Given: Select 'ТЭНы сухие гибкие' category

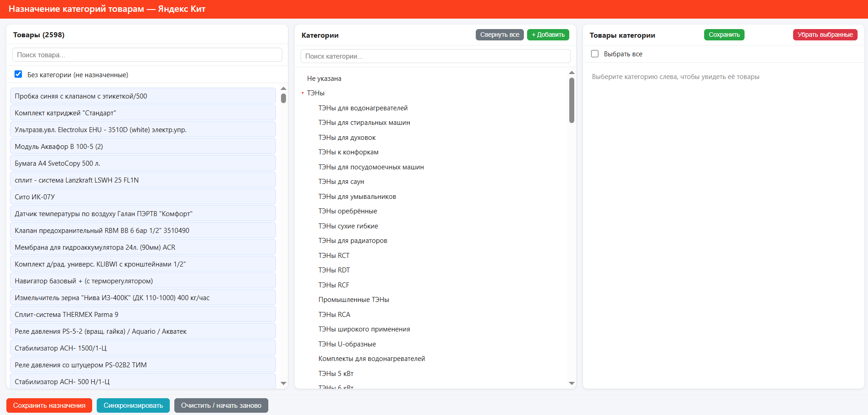Looking at the screenshot, I should (348, 226).
